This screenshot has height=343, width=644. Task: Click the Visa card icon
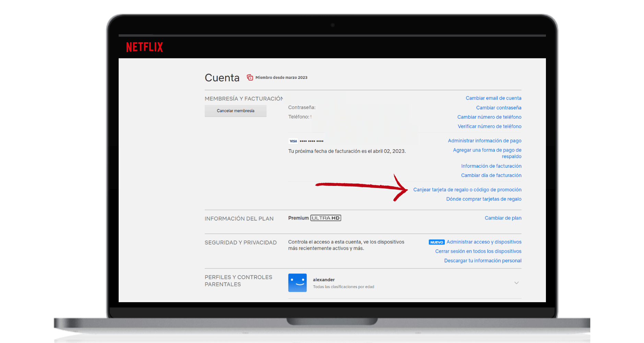(293, 141)
